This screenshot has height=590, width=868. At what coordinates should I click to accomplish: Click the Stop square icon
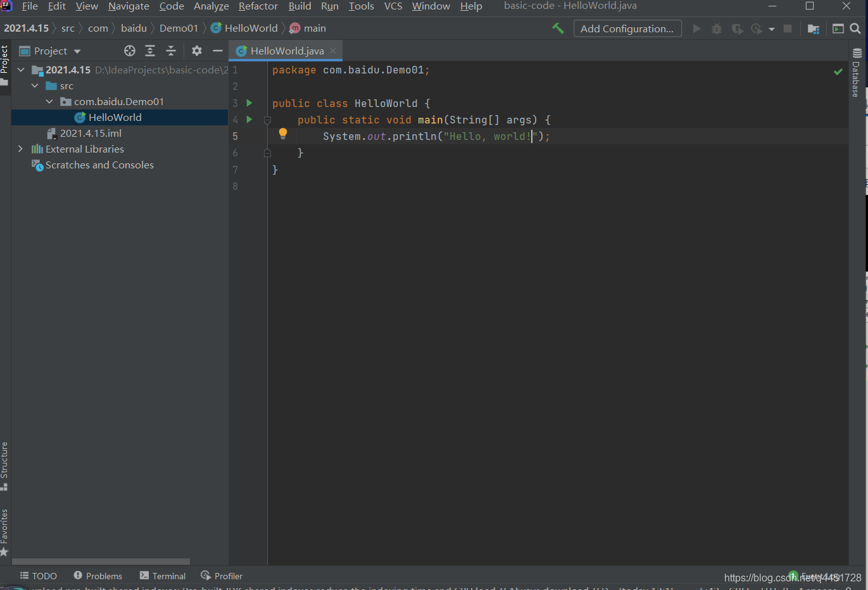tap(788, 28)
